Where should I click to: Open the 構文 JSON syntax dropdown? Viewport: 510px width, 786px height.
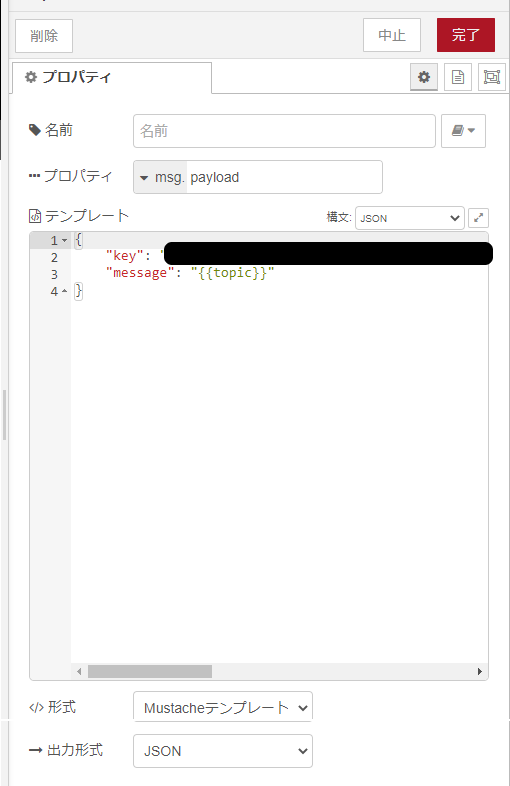click(x=410, y=218)
